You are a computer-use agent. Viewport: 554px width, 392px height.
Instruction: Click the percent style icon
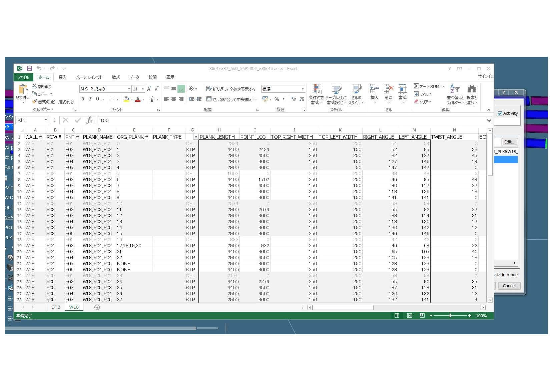276,99
